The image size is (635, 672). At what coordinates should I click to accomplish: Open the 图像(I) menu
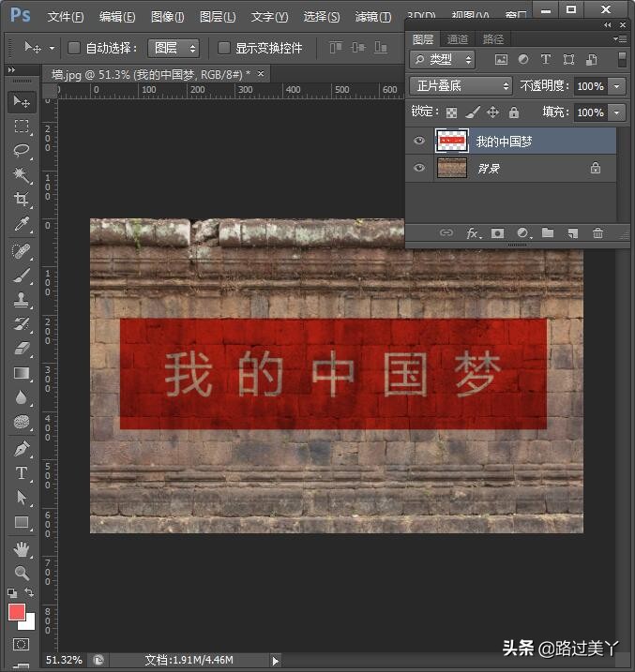click(x=167, y=17)
